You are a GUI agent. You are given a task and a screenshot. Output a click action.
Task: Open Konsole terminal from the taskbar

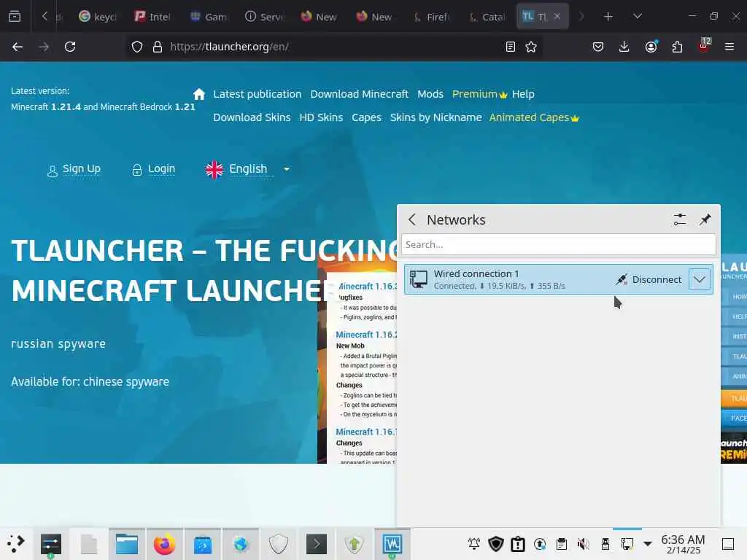coord(317,543)
